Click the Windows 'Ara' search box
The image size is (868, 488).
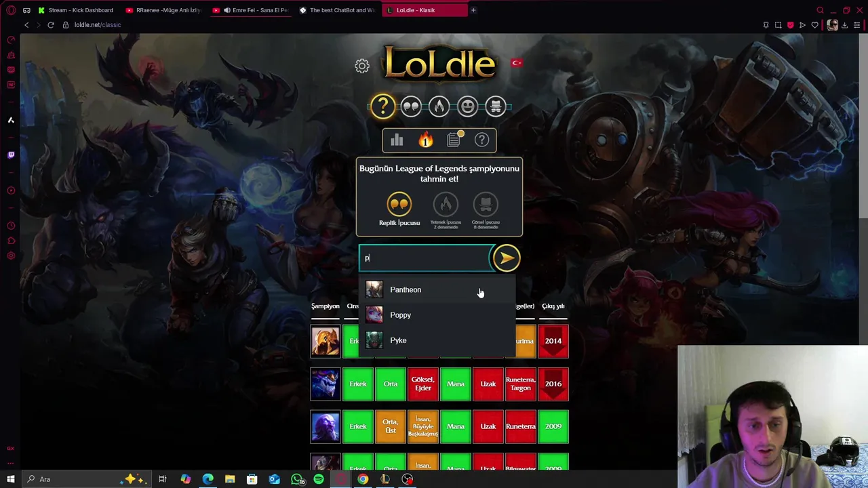point(87,479)
